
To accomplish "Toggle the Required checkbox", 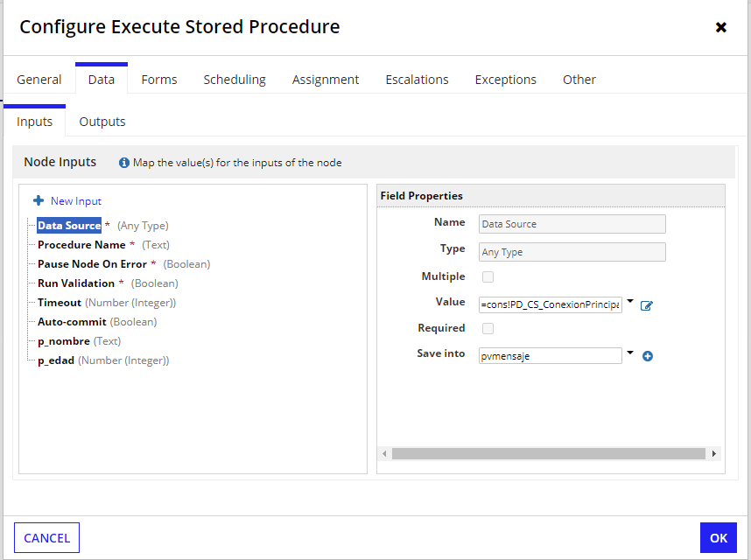I will (x=488, y=328).
